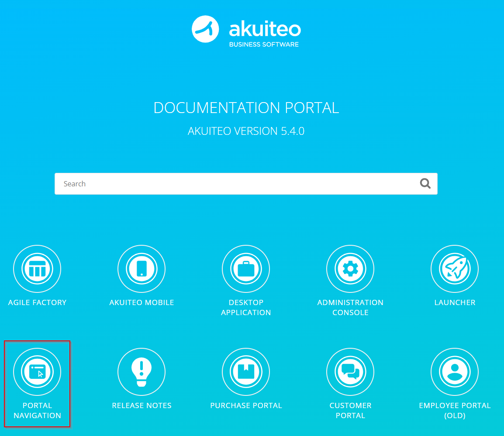The width and height of the screenshot is (504, 436).
Task: Open the Portal Navigation window icon
Action: coord(37,372)
